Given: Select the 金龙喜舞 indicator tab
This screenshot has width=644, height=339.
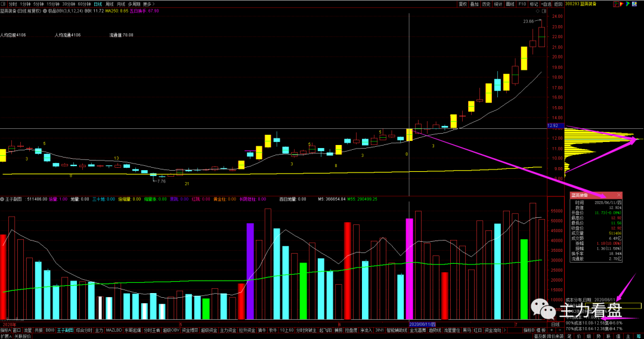Looking at the screenshot, I should point(418,331).
